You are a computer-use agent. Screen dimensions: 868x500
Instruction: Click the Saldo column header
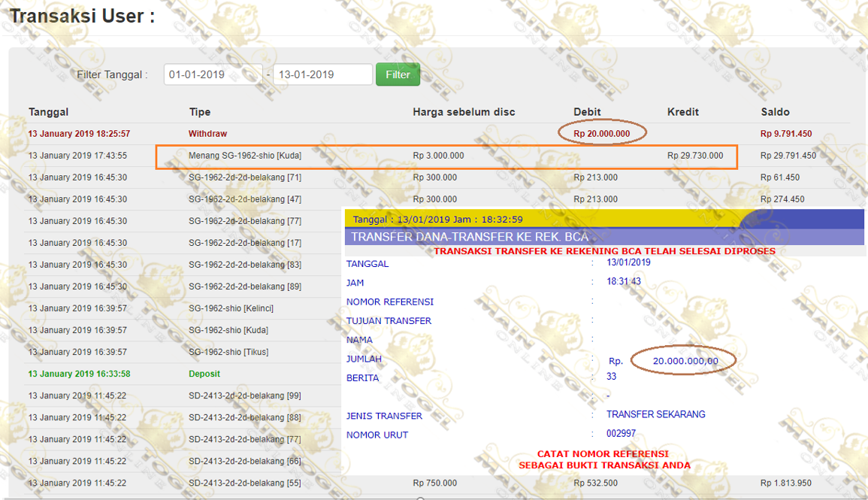click(x=775, y=112)
